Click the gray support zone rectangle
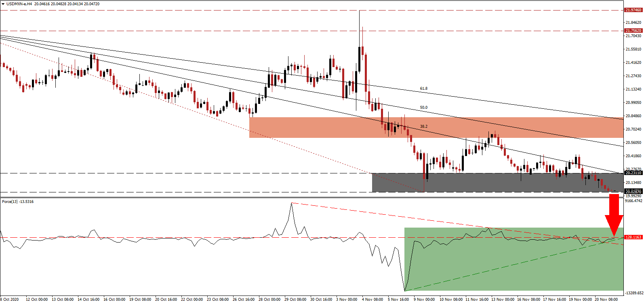The height and width of the screenshot is (304, 644). tap(497, 183)
